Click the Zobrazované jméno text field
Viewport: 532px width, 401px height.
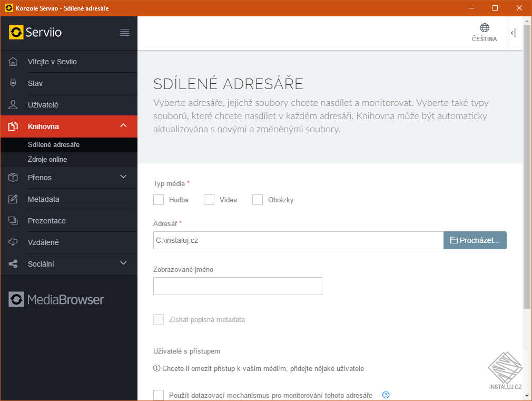(238, 286)
